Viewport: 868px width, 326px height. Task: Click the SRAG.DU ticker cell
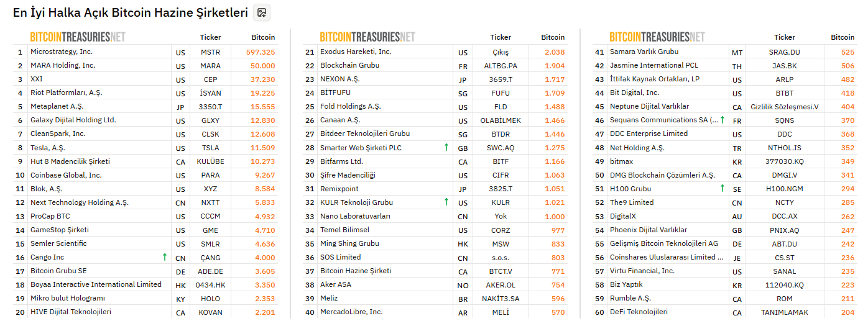(x=785, y=52)
